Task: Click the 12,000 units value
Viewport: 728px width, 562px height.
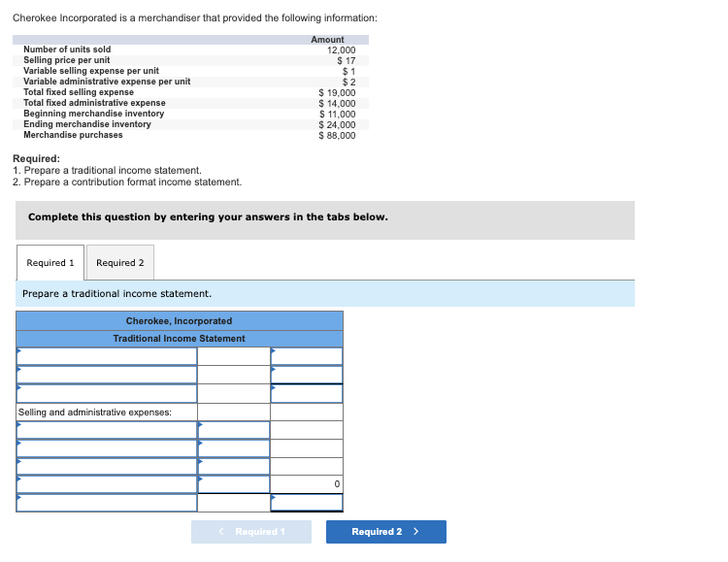Action: click(342, 50)
